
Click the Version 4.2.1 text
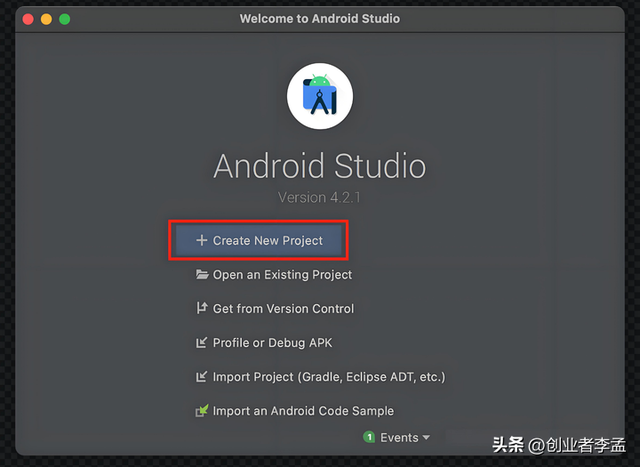(x=319, y=198)
